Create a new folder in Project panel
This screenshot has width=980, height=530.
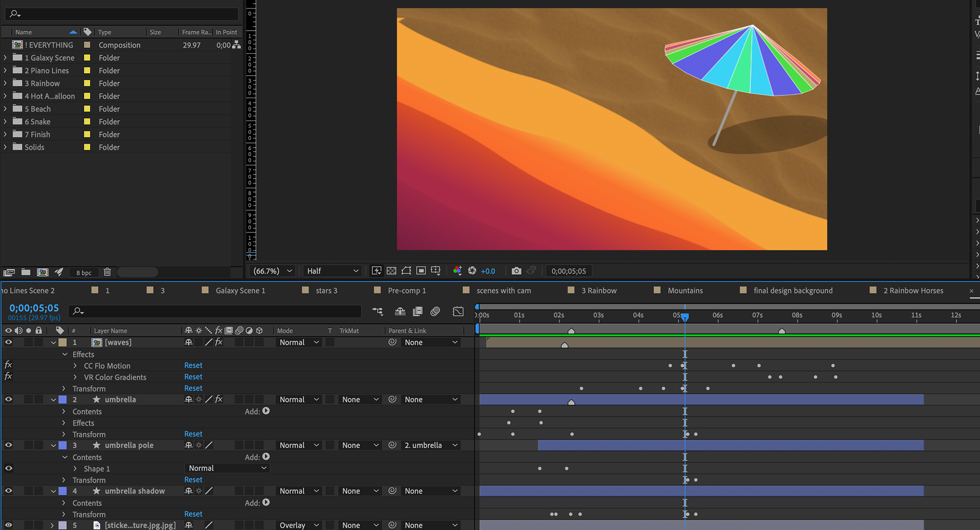point(26,272)
